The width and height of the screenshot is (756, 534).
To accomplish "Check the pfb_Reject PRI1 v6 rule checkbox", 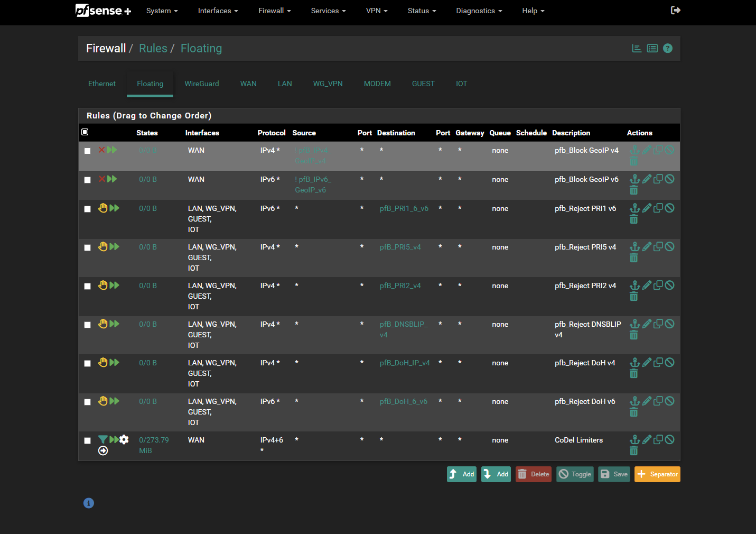I will tap(88, 209).
